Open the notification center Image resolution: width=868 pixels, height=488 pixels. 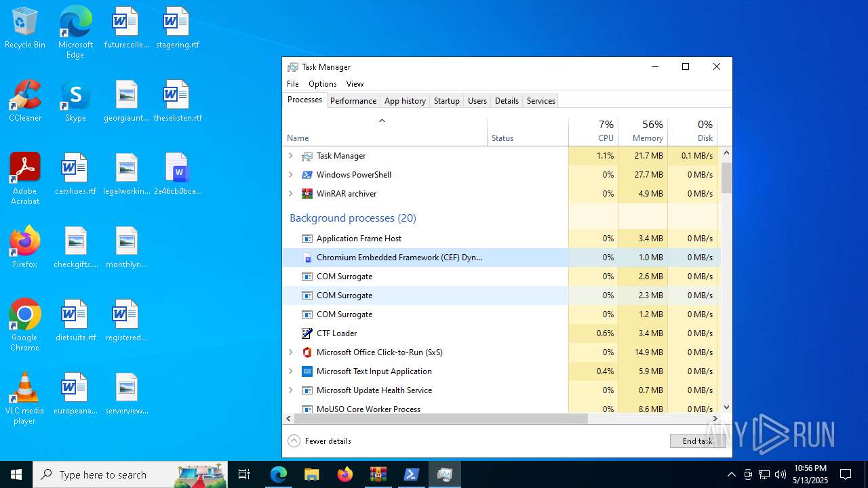click(x=846, y=474)
